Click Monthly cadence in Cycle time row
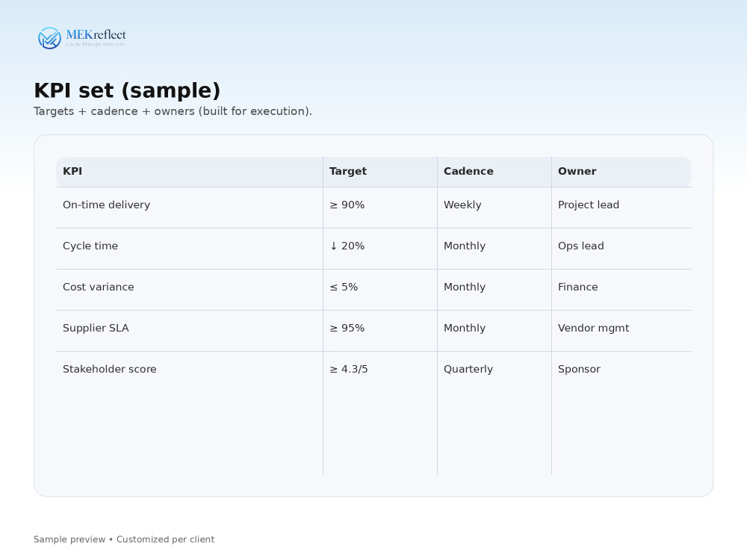This screenshot has width=747, height=560. 495,249
